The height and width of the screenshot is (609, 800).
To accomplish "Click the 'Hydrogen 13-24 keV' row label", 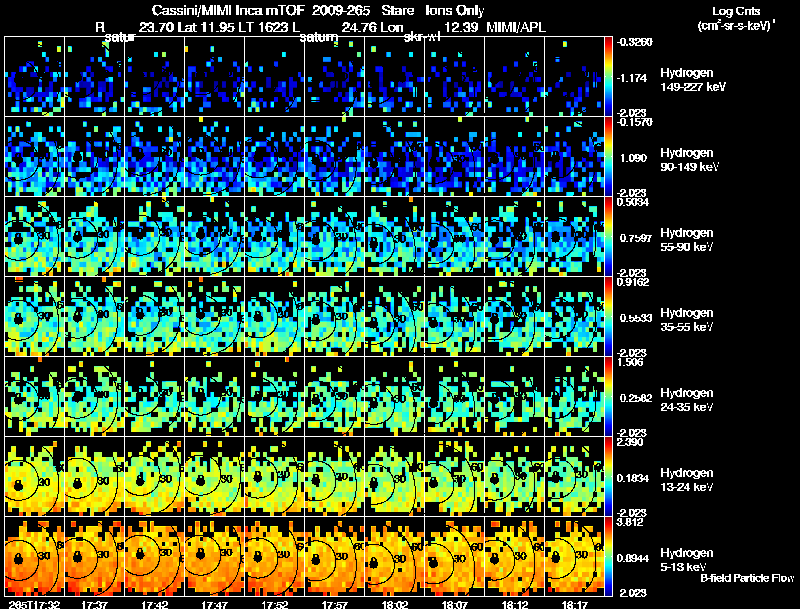I will 687,480.
